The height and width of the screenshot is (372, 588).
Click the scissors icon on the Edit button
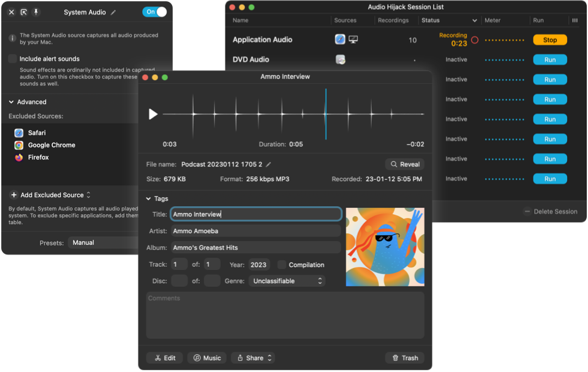(x=158, y=358)
